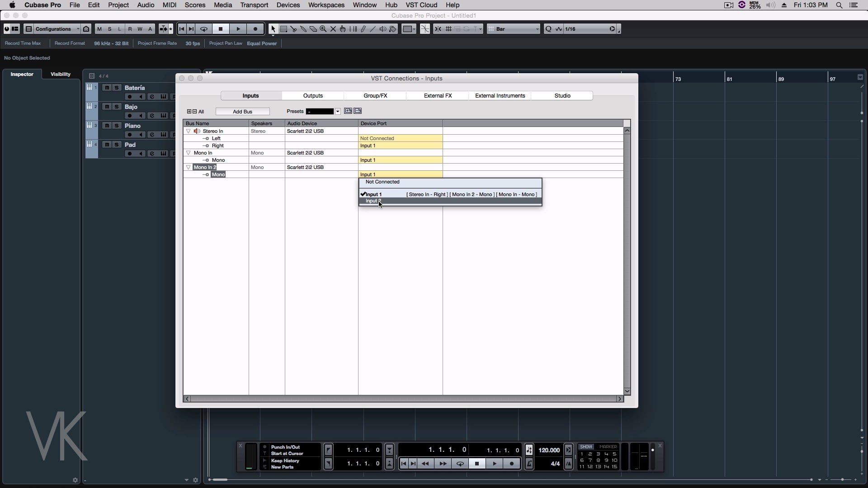
Task: Select the Glue tool in toolbar
Action: coord(303,29)
